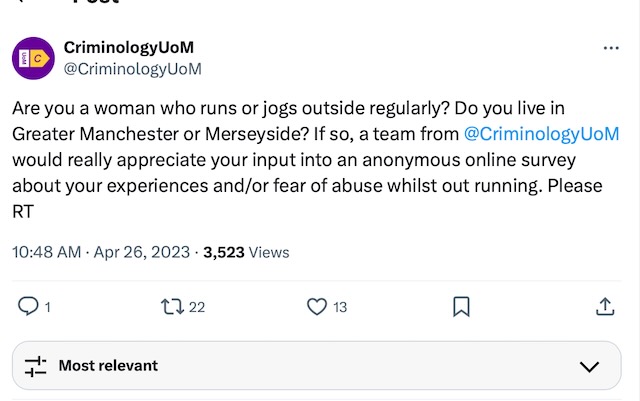Open the CriminologyUoM display name link
The image size is (640, 401).
[128, 48]
